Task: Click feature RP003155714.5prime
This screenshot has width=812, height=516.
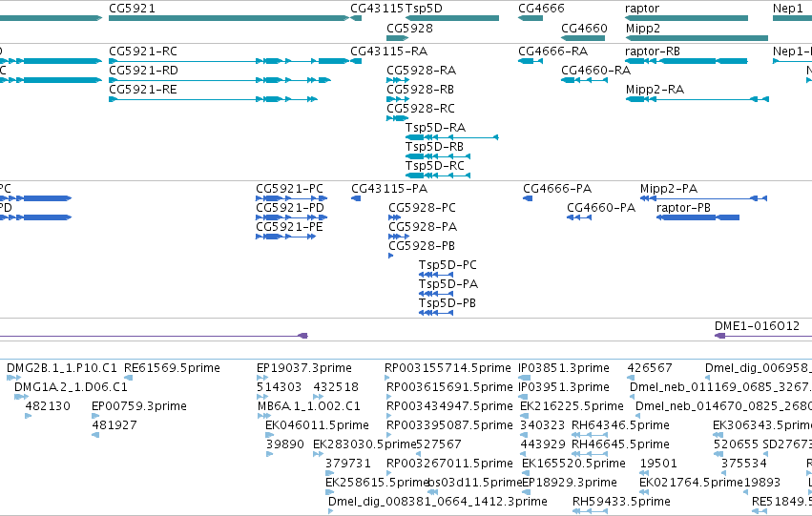Action: pos(448,368)
